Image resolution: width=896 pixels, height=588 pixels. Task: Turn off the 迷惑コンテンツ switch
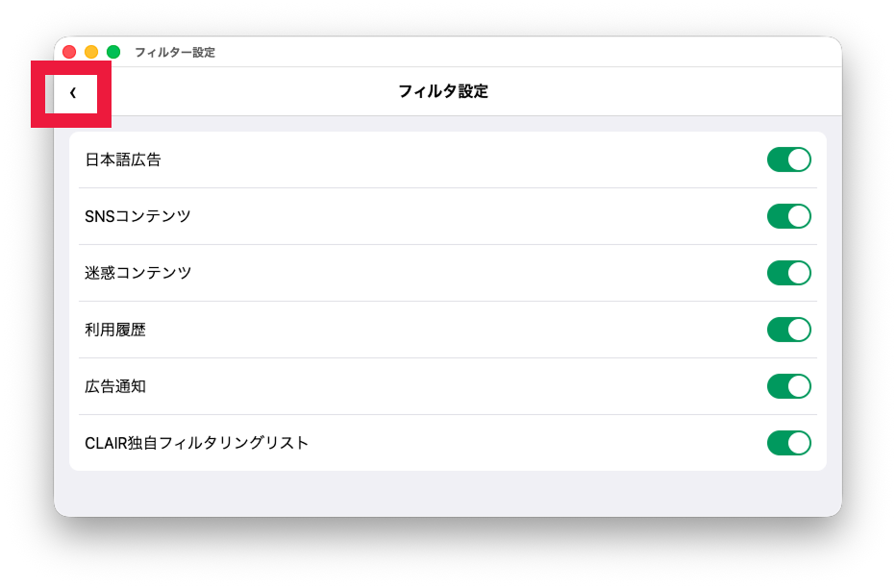pos(788,273)
